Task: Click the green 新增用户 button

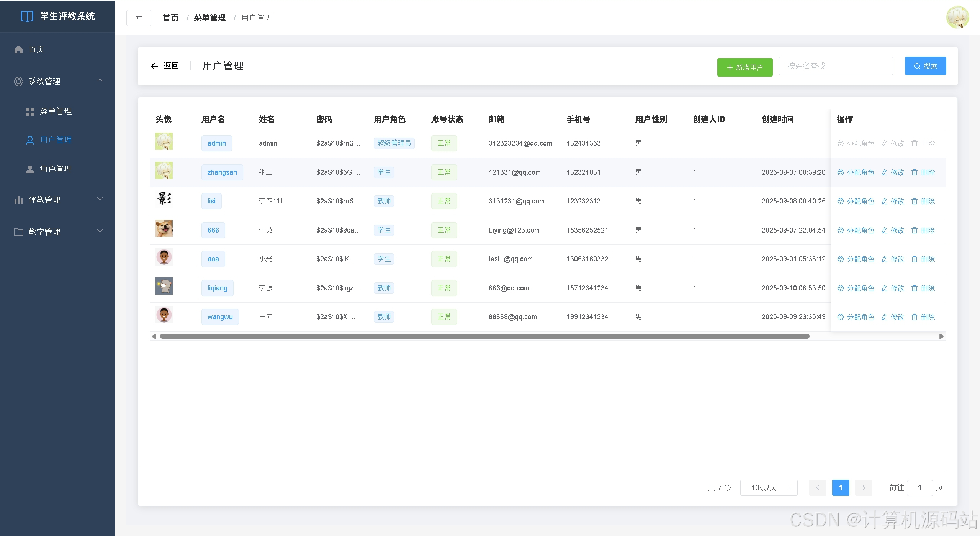Action: click(x=745, y=67)
